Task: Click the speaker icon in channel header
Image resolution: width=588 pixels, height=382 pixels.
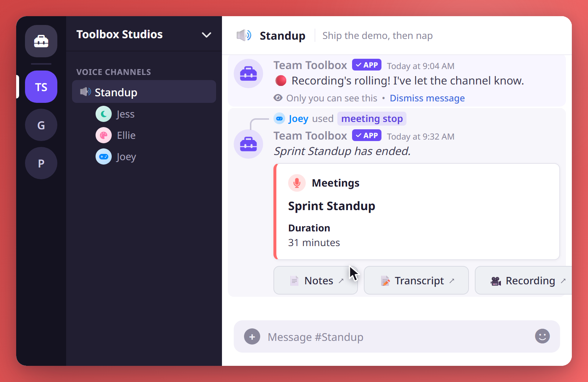Action: pyautogui.click(x=244, y=35)
